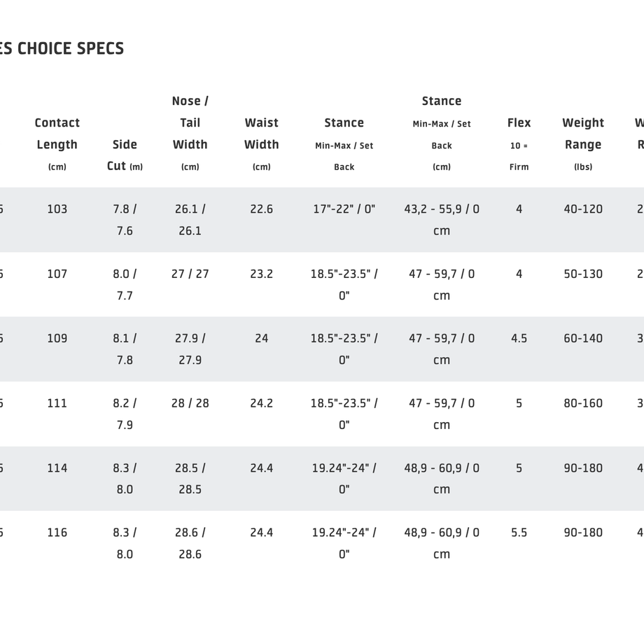This screenshot has height=644, width=644.
Task: Select flex rating 4.5 cell
Action: pos(519,338)
